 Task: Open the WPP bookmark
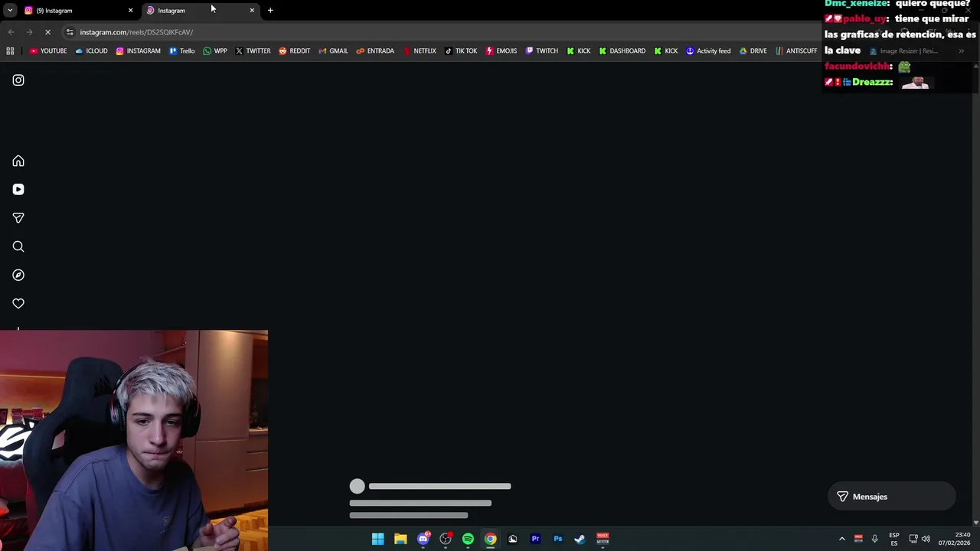[215, 51]
